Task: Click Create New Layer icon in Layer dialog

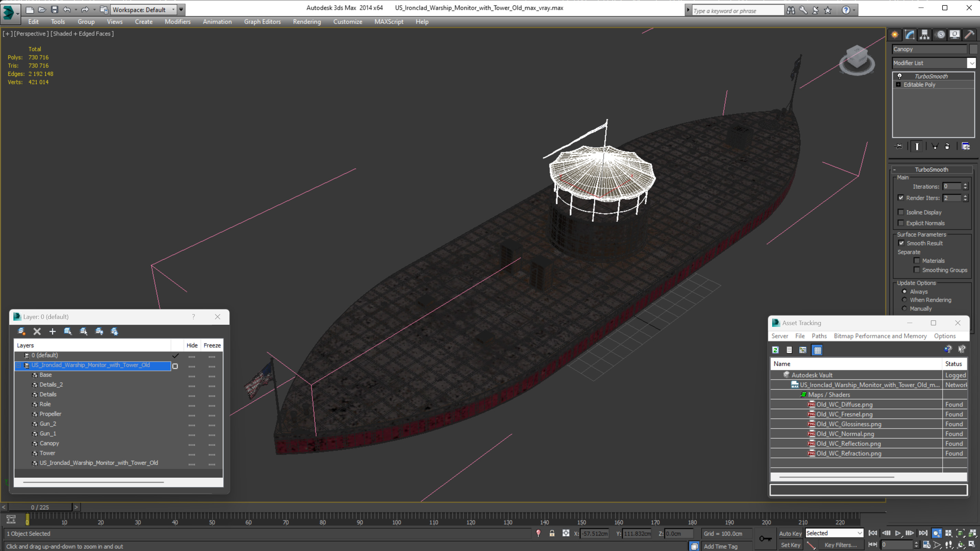Action: [21, 331]
